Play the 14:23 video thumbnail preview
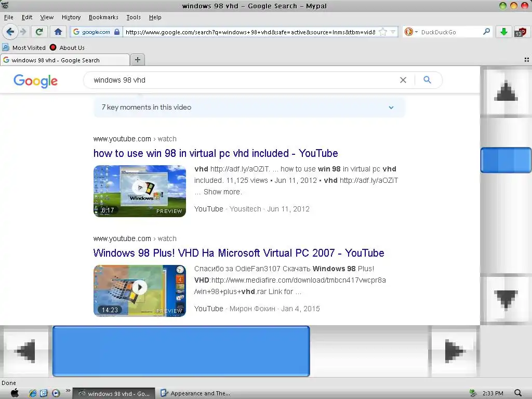 pyautogui.click(x=140, y=291)
